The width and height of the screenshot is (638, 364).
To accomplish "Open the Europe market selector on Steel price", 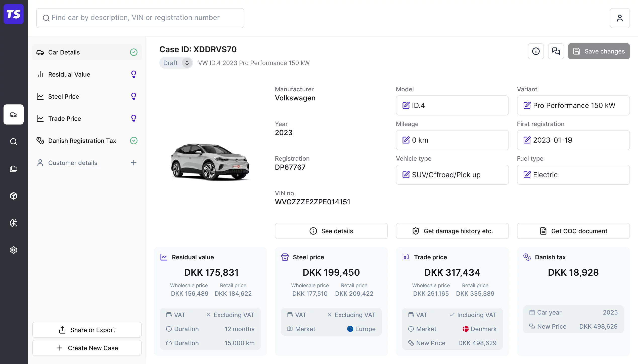I will click(x=361, y=329).
